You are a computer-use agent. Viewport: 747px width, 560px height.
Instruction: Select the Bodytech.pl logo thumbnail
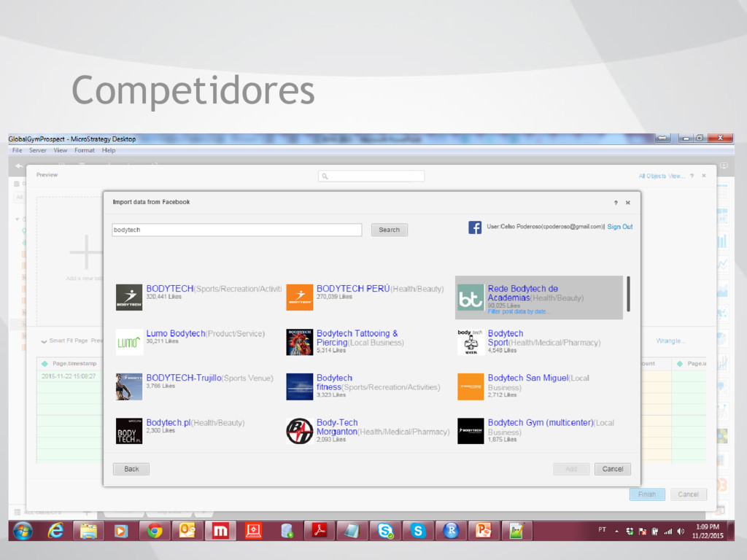point(129,431)
